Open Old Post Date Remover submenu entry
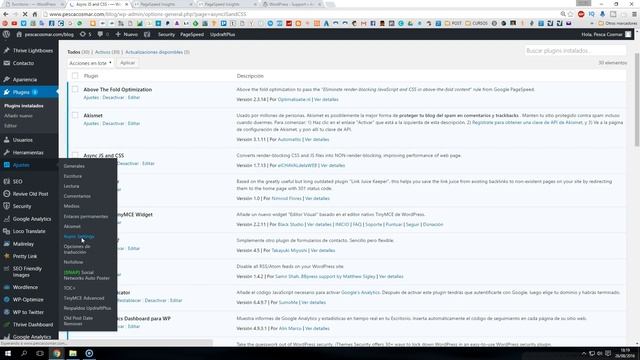 (78, 321)
